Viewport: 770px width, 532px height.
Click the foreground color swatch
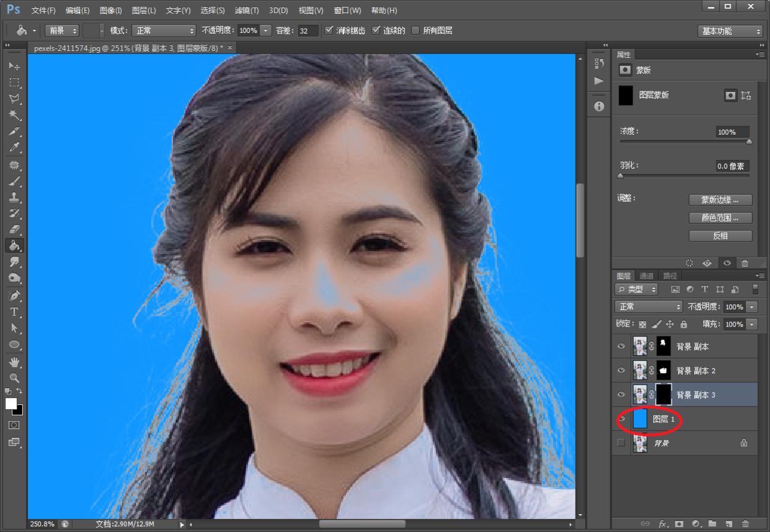(x=11, y=404)
